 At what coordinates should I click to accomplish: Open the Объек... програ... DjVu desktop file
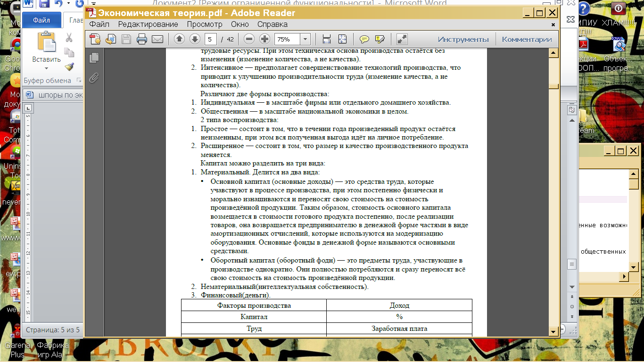618,54
